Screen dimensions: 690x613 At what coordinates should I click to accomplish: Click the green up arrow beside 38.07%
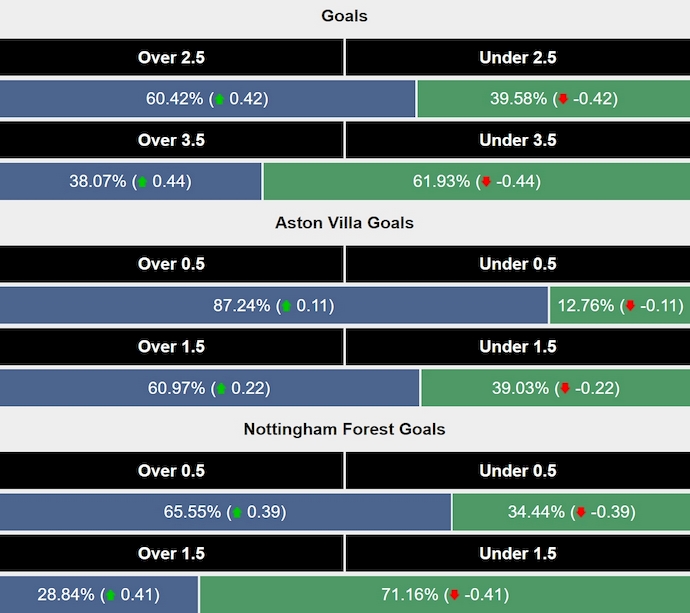coord(142,182)
